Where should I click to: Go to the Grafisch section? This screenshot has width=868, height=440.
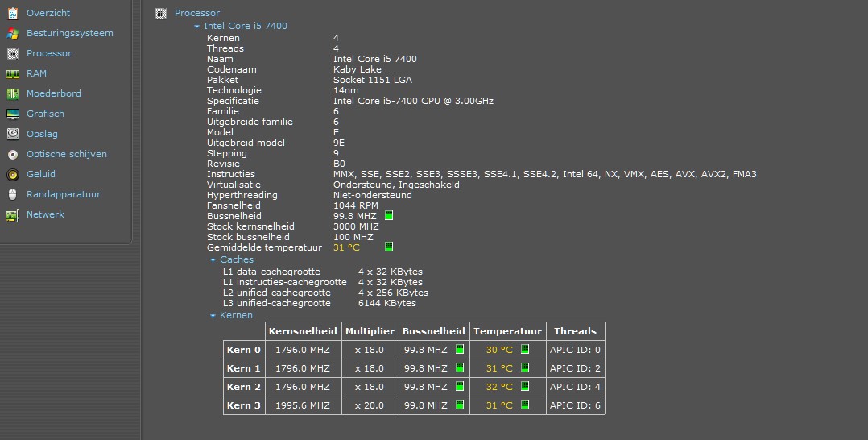coord(45,114)
